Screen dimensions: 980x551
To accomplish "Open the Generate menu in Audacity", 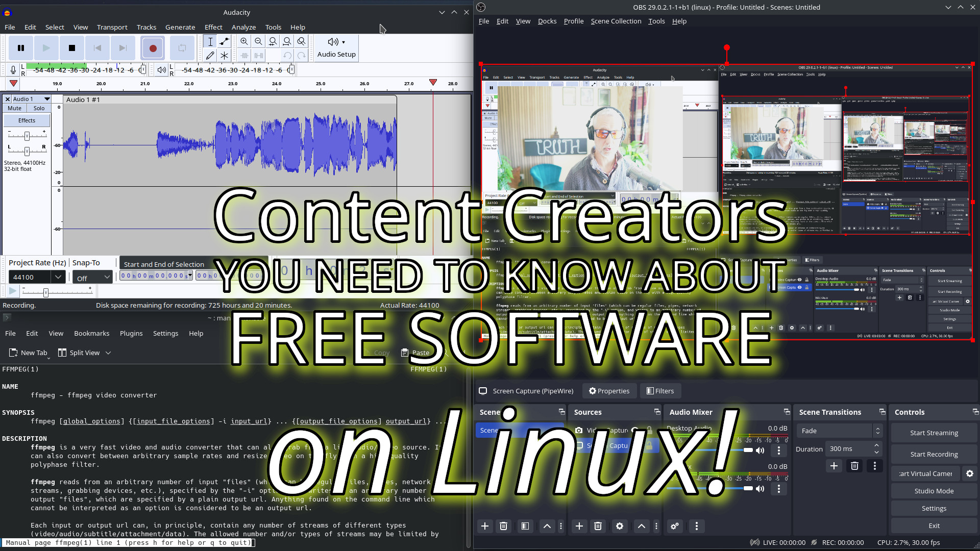I will point(180,27).
